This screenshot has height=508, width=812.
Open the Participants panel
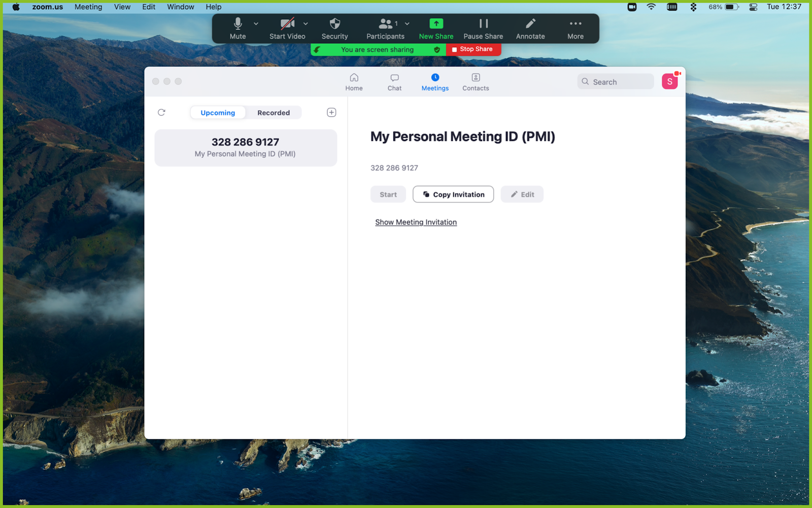[384, 28]
